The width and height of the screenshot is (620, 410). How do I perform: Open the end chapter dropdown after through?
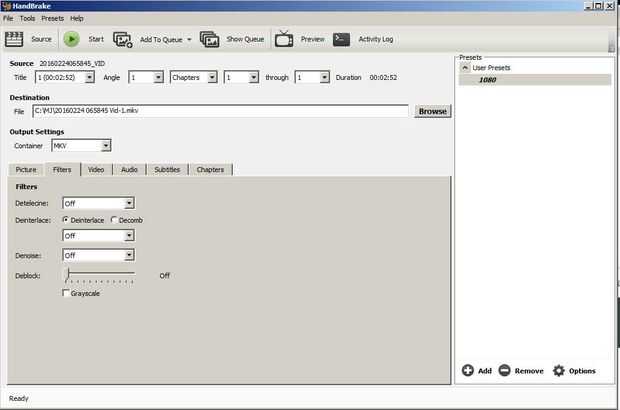click(325, 77)
